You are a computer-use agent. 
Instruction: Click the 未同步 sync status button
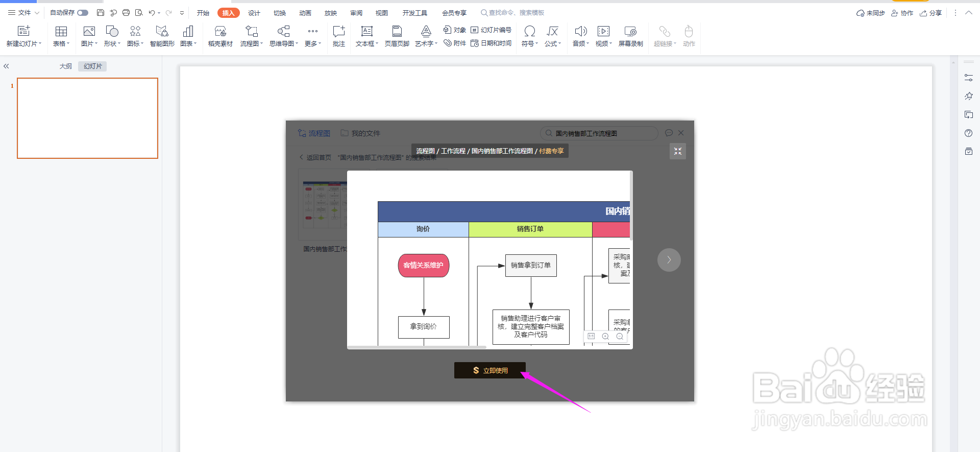871,13
